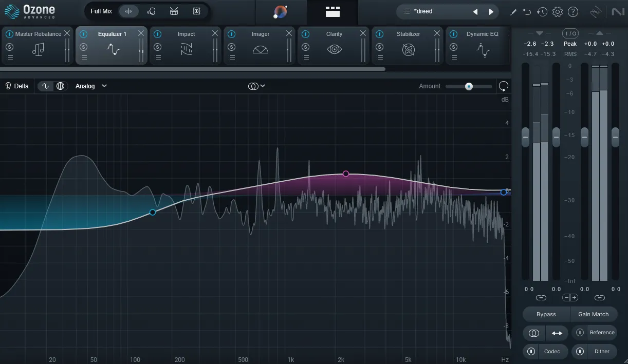Select the Impact module tab
The height and width of the screenshot is (364, 628).
[x=186, y=45]
